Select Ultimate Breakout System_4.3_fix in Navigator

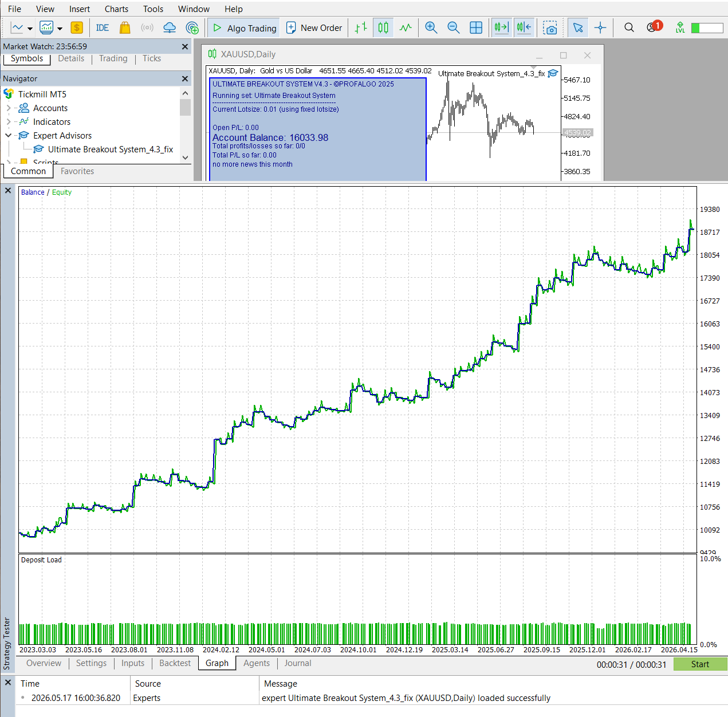coord(110,149)
